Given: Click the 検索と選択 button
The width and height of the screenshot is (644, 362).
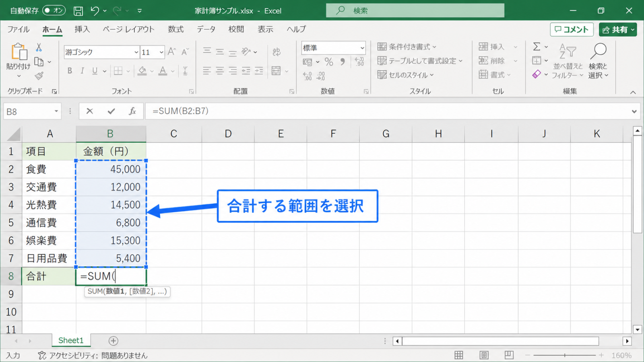Looking at the screenshot, I should click(x=598, y=61).
